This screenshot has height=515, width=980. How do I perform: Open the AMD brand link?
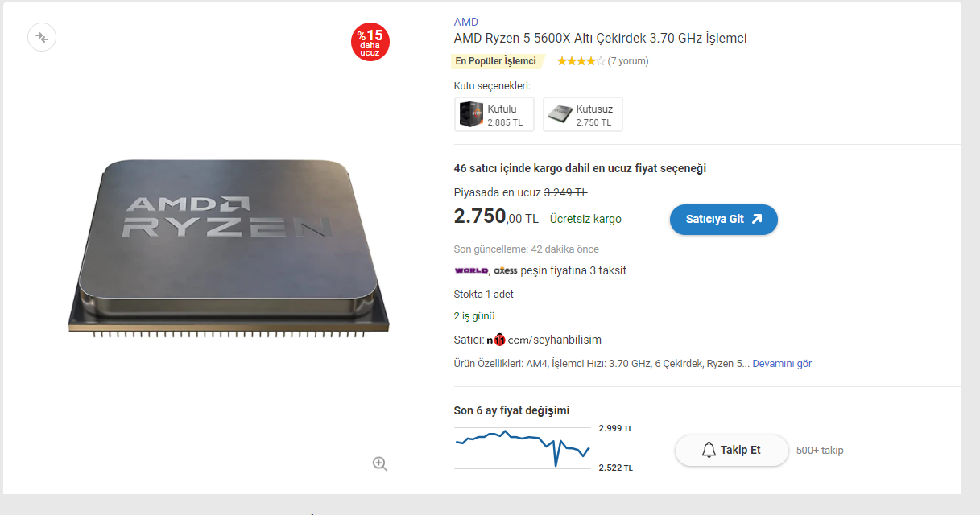[465, 22]
